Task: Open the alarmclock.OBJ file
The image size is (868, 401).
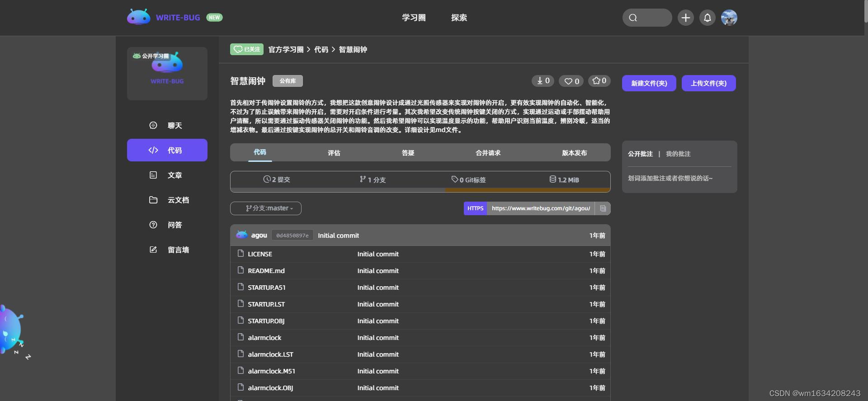Action: (x=270, y=388)
